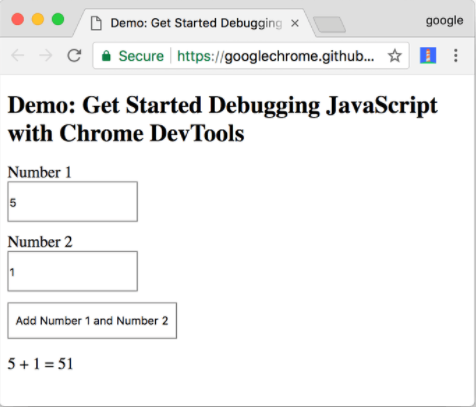This screenshot has height=407, width=476.
Task: Click the browser forward arrow
Action: pos(46,55)
